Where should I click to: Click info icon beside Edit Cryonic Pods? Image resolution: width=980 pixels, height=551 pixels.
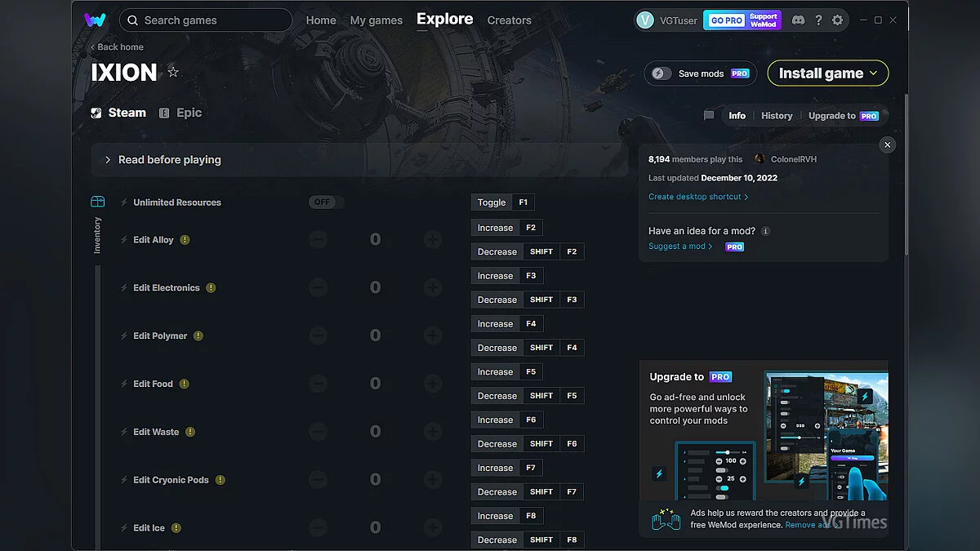coord(220,480)
